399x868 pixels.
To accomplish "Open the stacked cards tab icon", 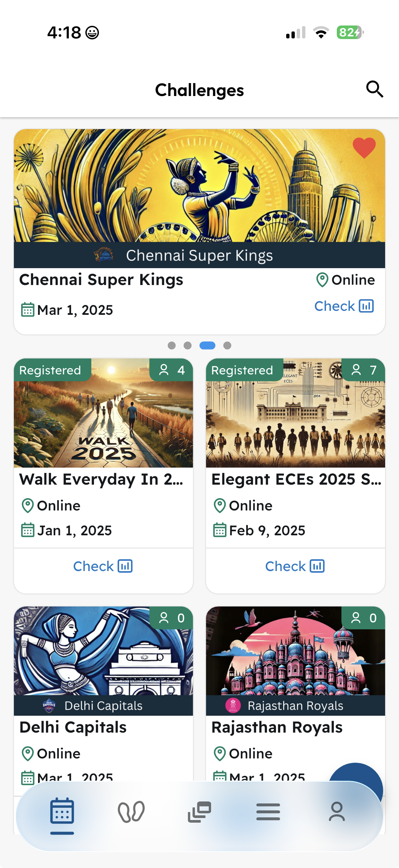I will point(199,811).
